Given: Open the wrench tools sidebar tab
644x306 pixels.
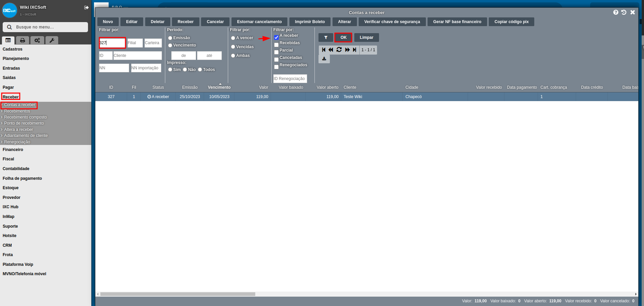Looking at the screenshot, I should [52, 41].
